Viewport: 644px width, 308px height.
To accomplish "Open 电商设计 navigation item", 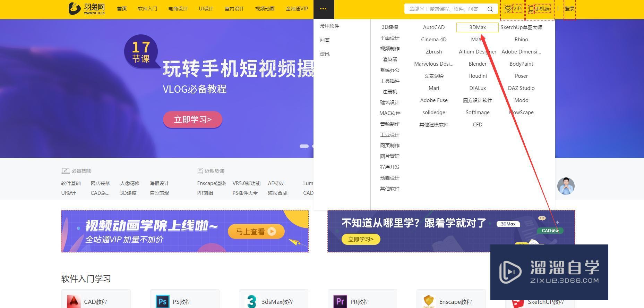I will tap(178, 9).
